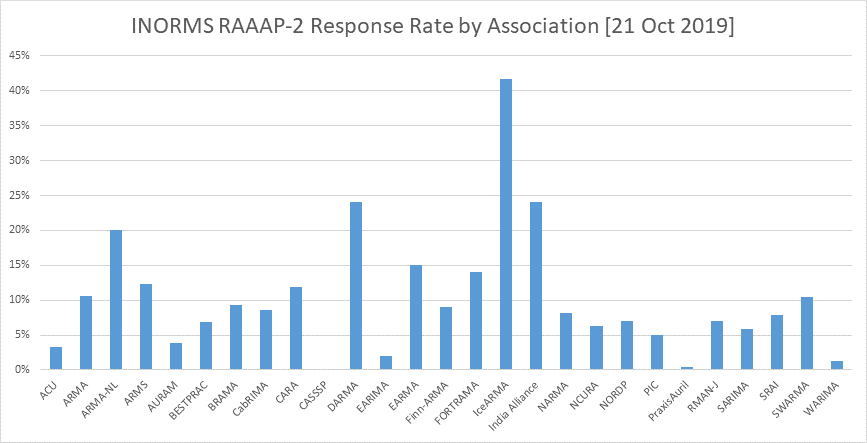Screen dimensions: 867x443
Task: Click the PIC data bar
Action: tap(656, 352)
